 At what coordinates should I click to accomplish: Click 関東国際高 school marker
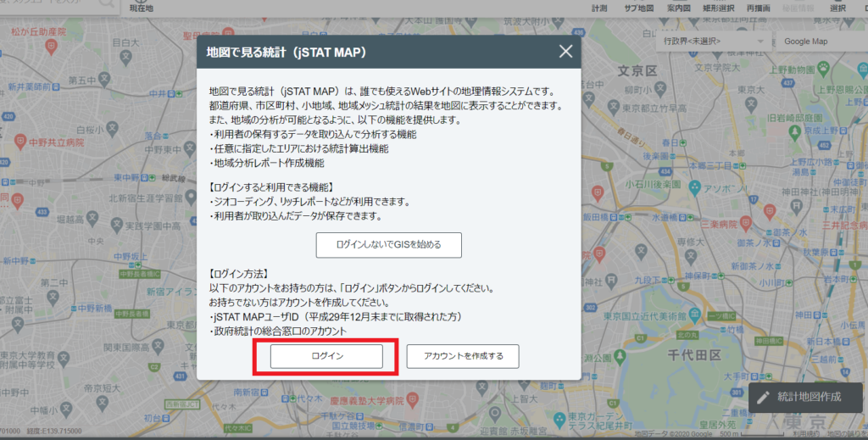pos(158,347)
